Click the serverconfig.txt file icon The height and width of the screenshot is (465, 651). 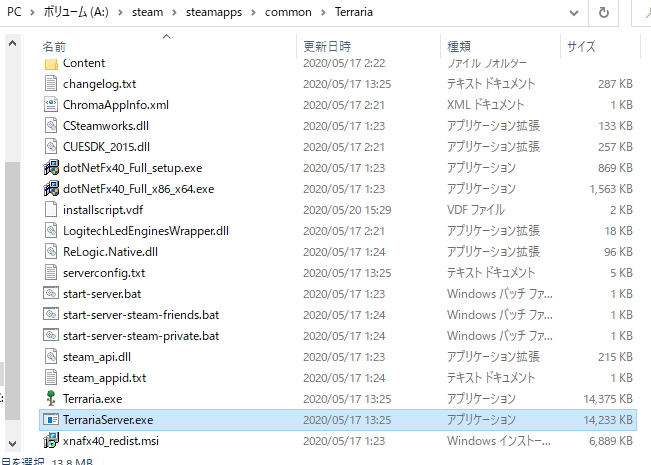coord(51,273)
